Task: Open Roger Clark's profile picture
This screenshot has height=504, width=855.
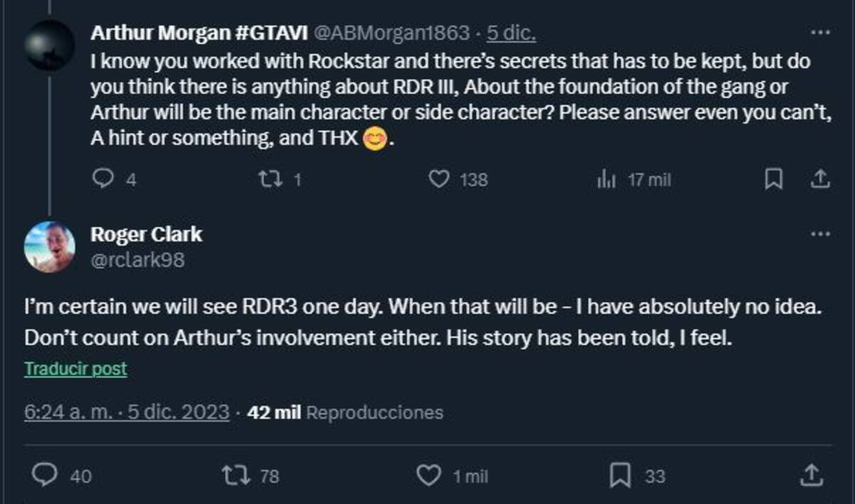Action: pos(49,246)
